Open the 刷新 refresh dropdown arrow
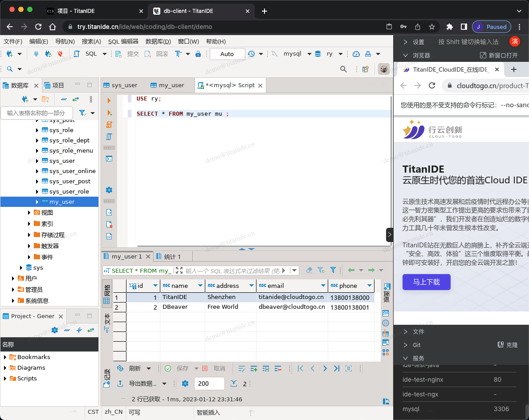The height and width of the screenshot is (420, 529). click(149, 368)
